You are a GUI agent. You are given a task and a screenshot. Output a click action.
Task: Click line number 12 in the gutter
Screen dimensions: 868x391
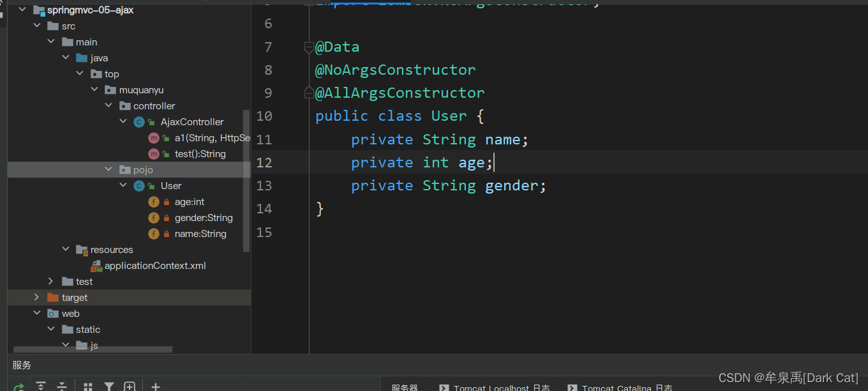pyautogui.click(x=264, y=162)
